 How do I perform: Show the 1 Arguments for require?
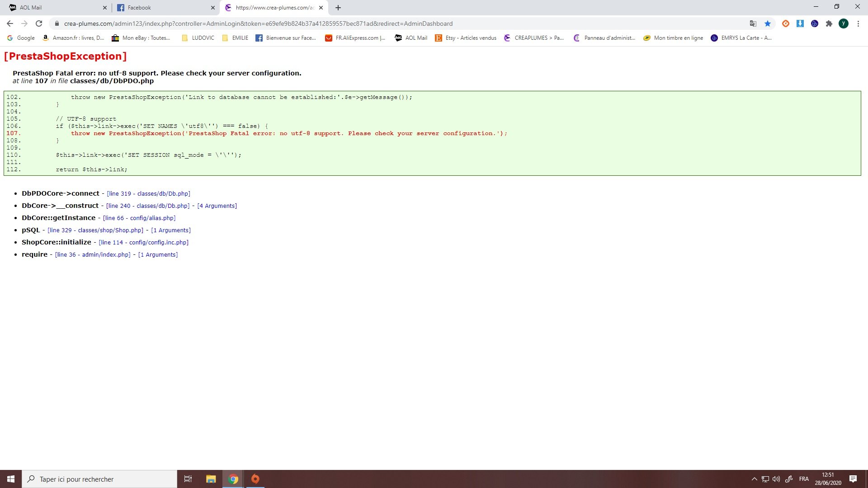point(158,254)
